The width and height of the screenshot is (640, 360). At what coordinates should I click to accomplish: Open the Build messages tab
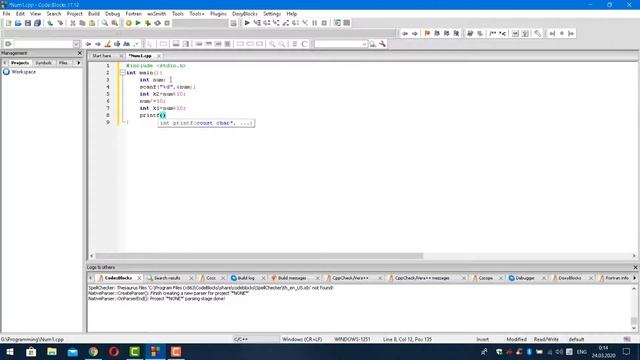pyautogui.click(x=292, y=278)
